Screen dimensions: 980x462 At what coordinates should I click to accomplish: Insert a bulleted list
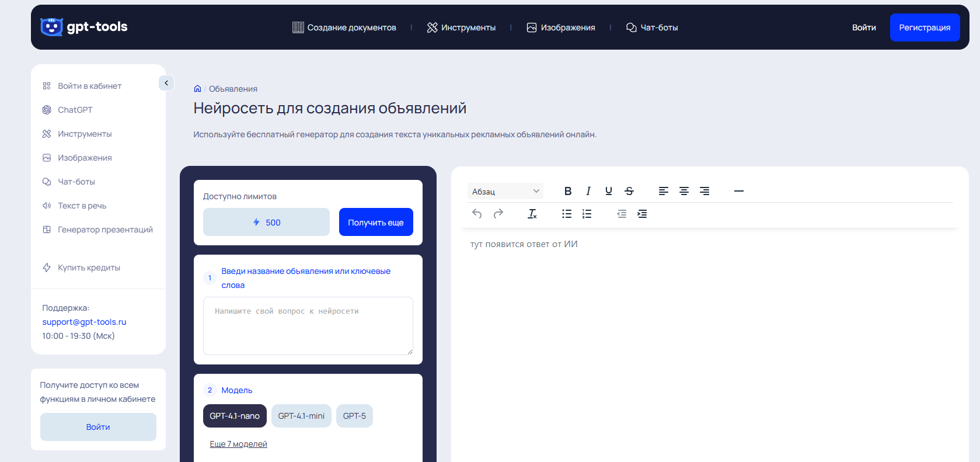(x=566, y=214)
